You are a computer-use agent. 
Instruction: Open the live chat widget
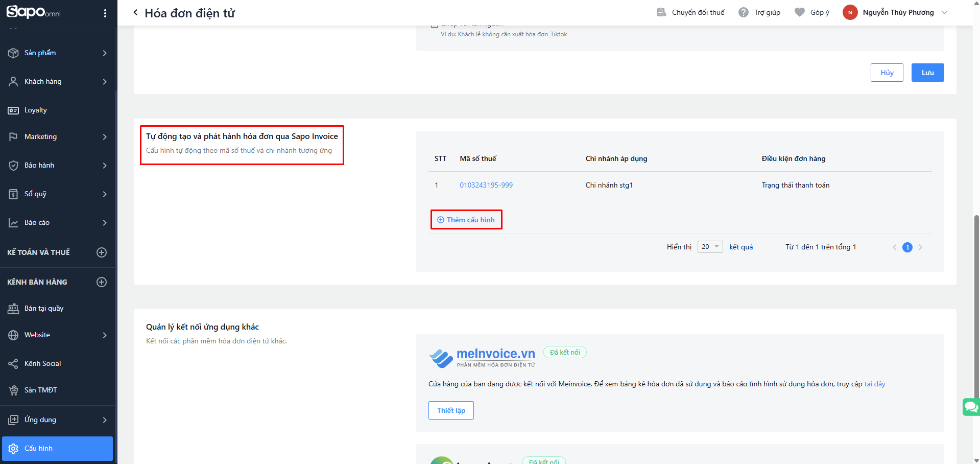tap(971, 407)
